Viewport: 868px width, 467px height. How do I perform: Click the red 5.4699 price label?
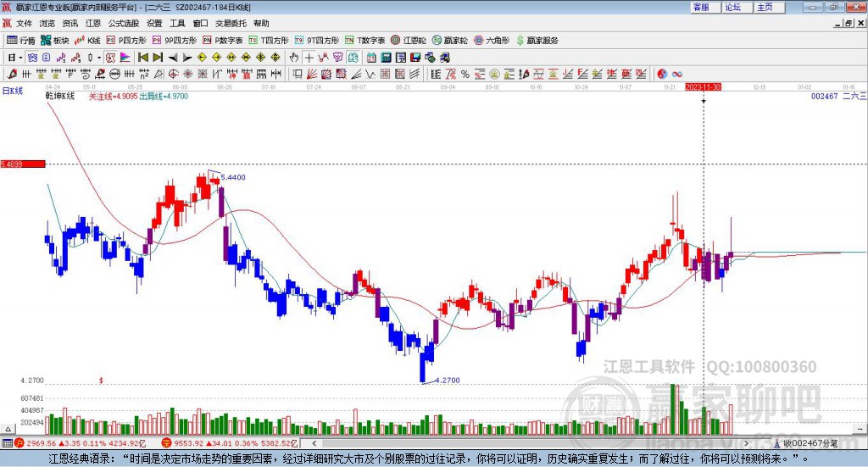[23, 164]
